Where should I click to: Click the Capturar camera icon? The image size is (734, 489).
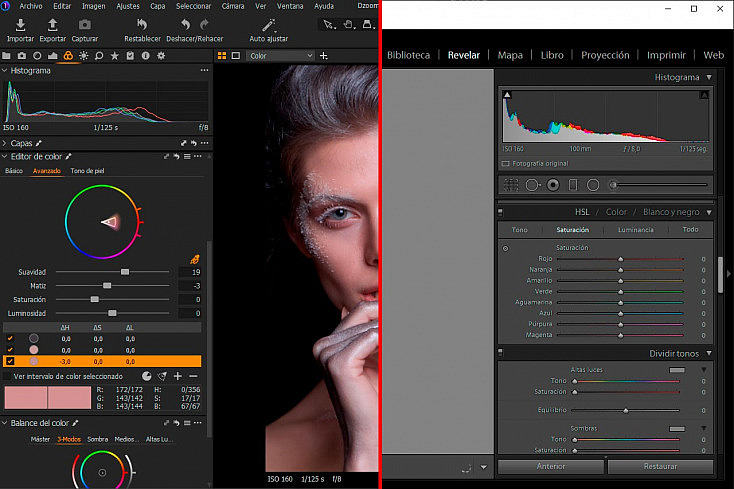pyautogui.click(x=85, y=25)
